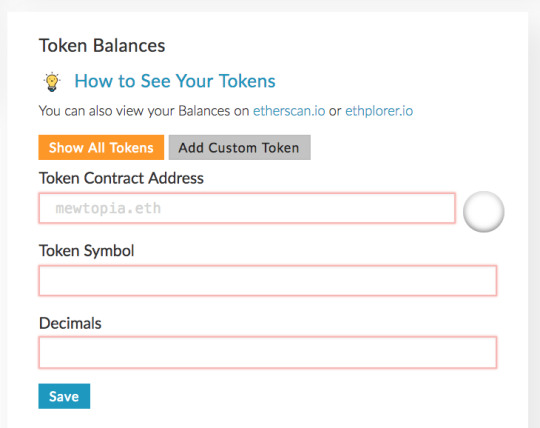This screenshot has height=428, width=540.
Task: Focus the Decimals input field
Action: pos(268,353)
